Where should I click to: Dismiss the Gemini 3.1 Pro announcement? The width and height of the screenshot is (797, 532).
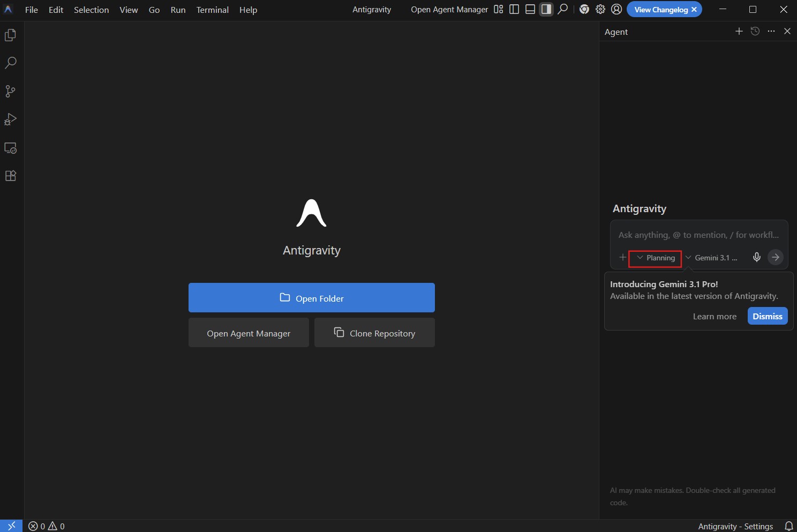pyautogui.click(x=767, y=316)
